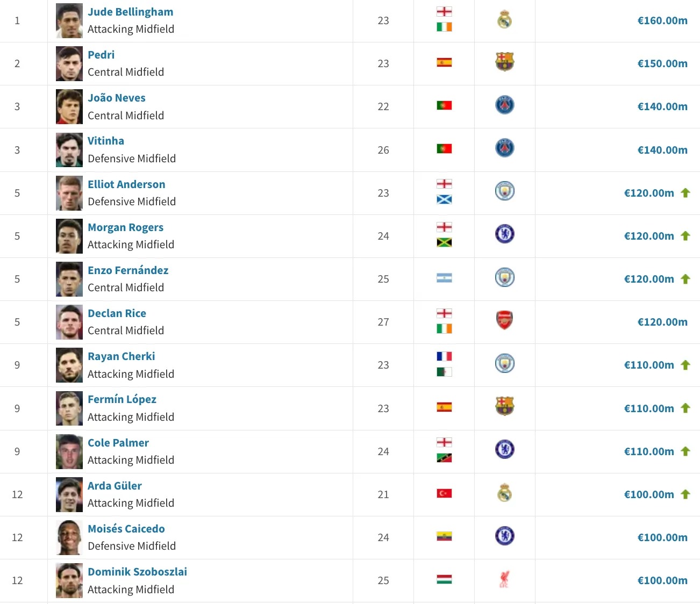Open Fermín López player name link
The image size is (700, 604).
click(122, 399)
